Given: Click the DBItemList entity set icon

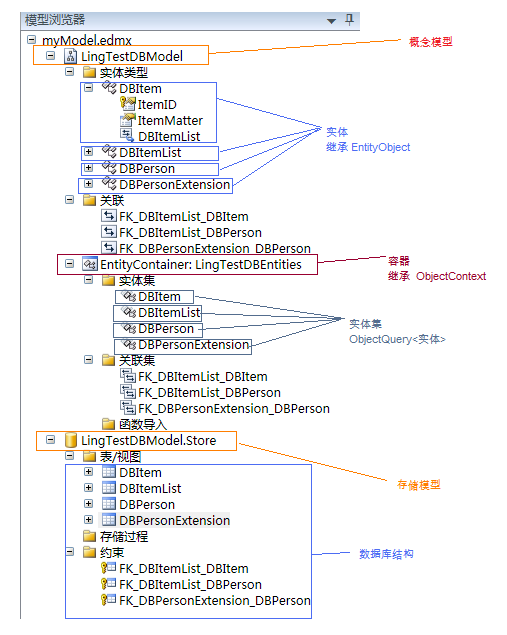Looking at the screenshot, I should pyautogui.click(x=129, y=312).
